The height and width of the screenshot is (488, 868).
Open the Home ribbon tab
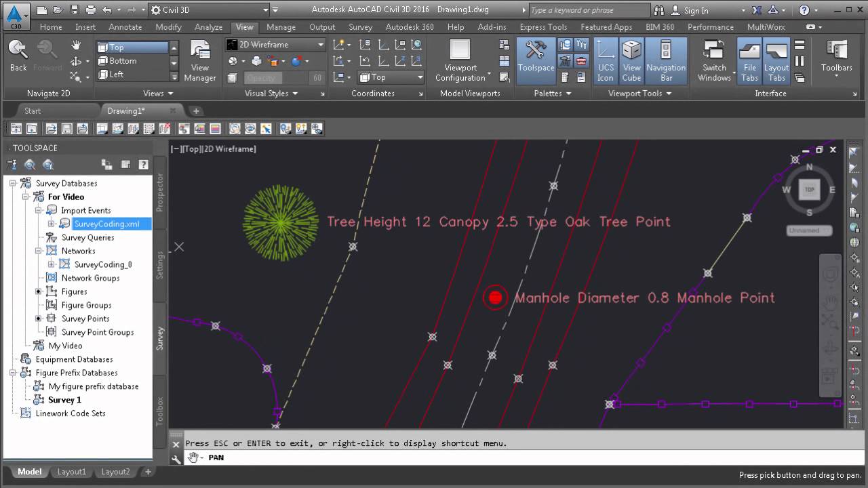(x=51, y=27)
